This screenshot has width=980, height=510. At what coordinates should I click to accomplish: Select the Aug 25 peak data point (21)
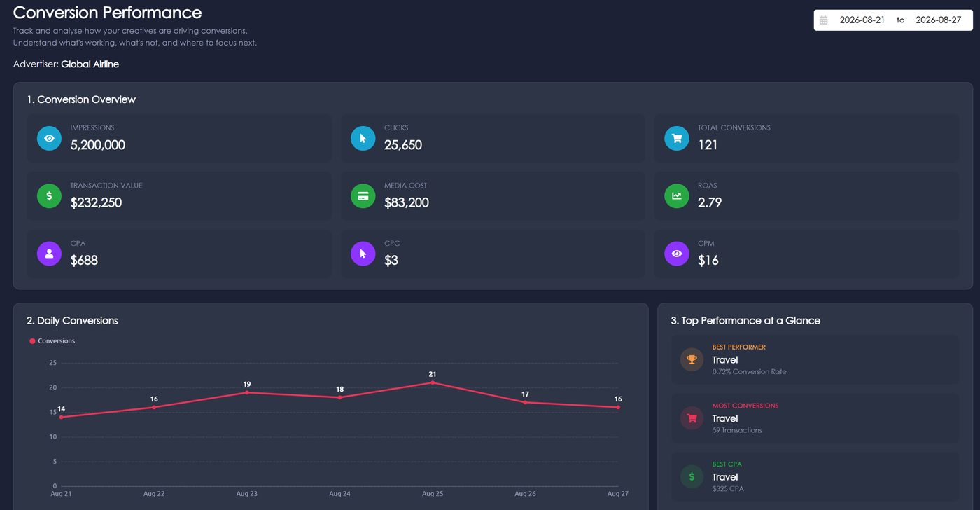[433, 382]
